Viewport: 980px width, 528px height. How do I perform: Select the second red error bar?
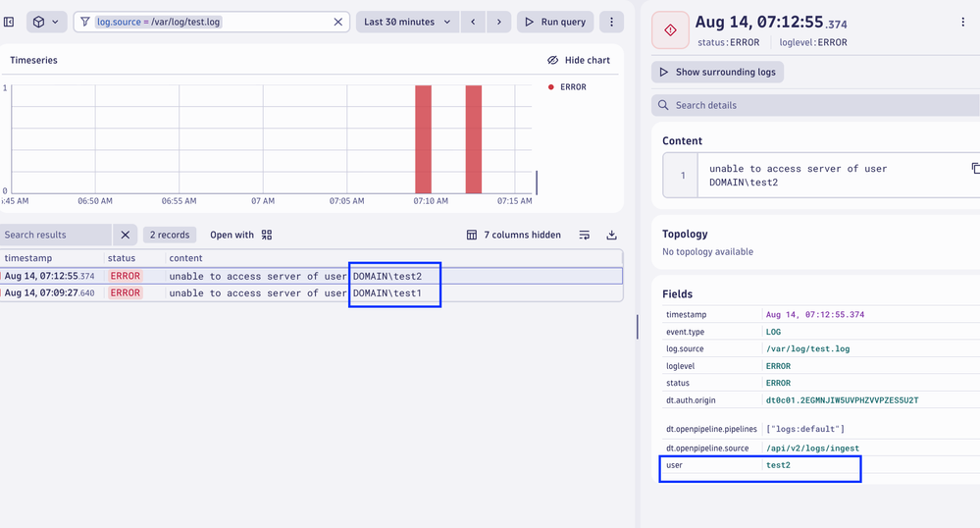pyautogui.click(x=474, y=139)
